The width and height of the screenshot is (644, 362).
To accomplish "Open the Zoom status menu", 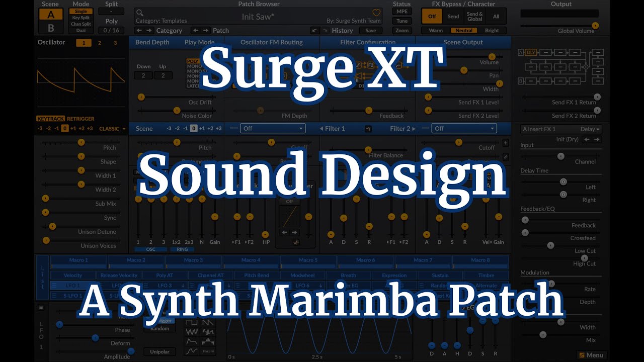I will coord(402,31).
